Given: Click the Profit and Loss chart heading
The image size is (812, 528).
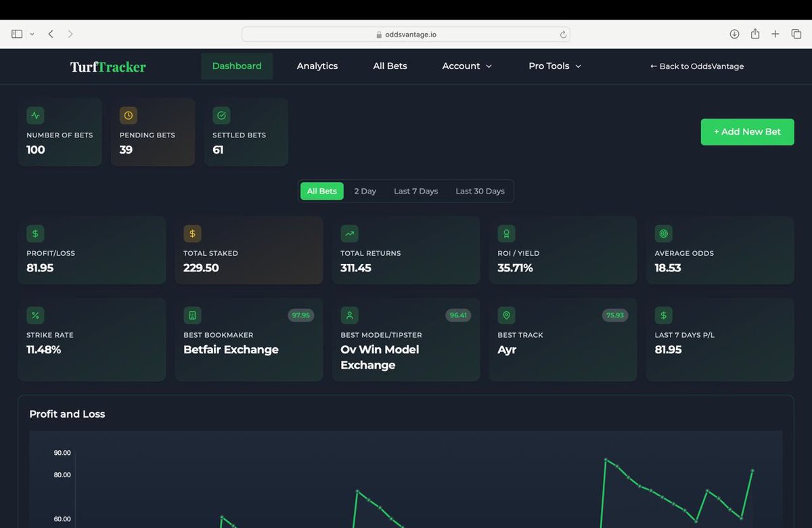Looking at the screenshot, I should pos(67,414).
